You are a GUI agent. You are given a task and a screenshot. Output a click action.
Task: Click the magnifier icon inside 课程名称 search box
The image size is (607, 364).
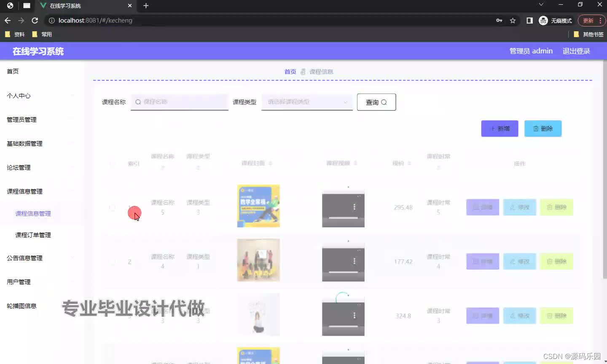[138, 102]
